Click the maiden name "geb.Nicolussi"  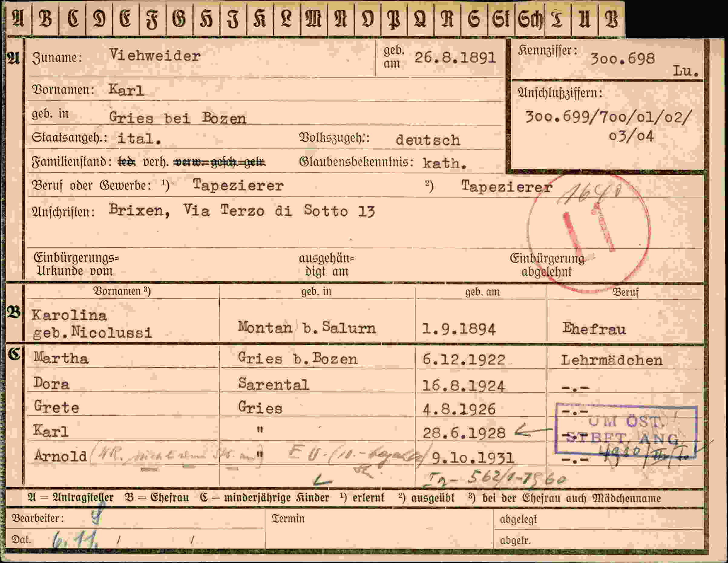[92, 333]
